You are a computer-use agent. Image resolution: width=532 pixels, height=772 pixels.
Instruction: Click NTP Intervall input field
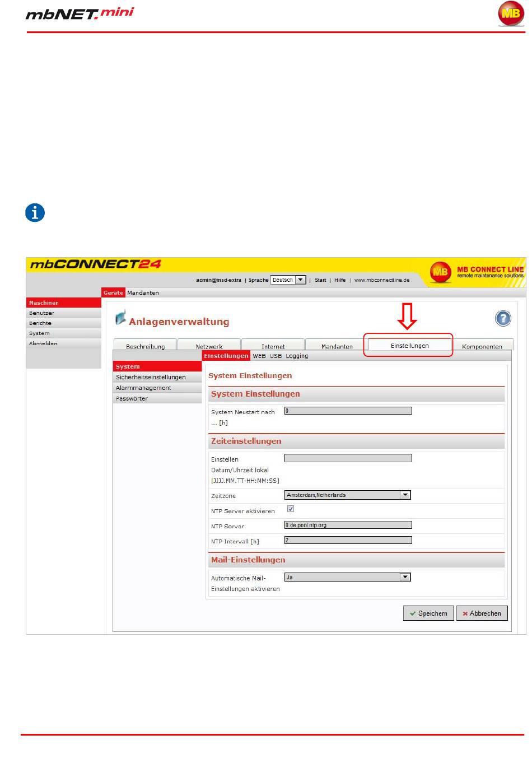[348, 540]
